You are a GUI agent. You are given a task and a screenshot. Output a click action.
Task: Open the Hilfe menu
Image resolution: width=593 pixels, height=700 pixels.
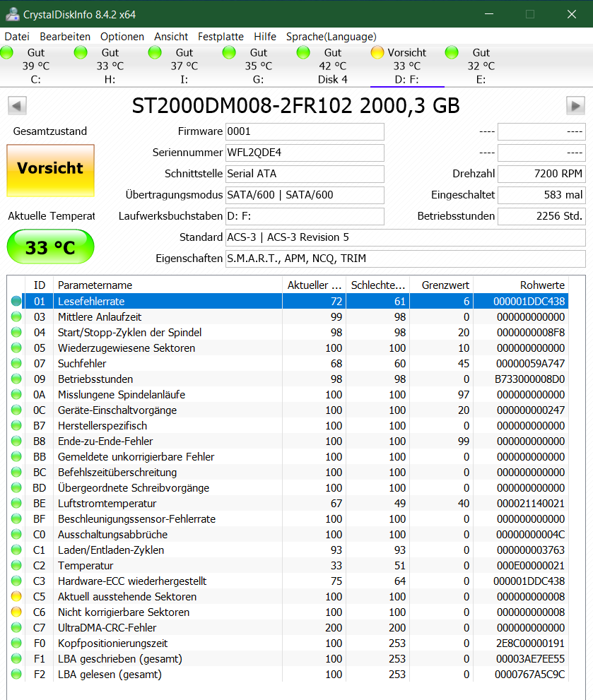point(265,37)
